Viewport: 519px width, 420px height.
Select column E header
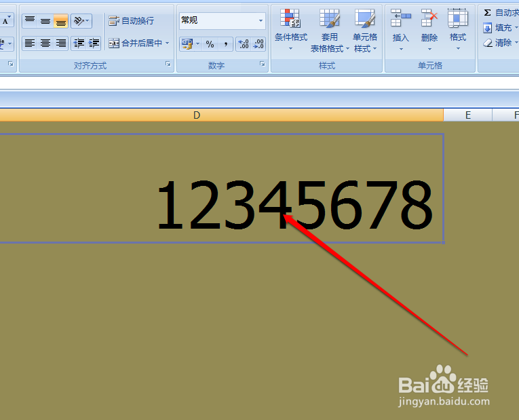pyautogui.click(x=467, y=115)
